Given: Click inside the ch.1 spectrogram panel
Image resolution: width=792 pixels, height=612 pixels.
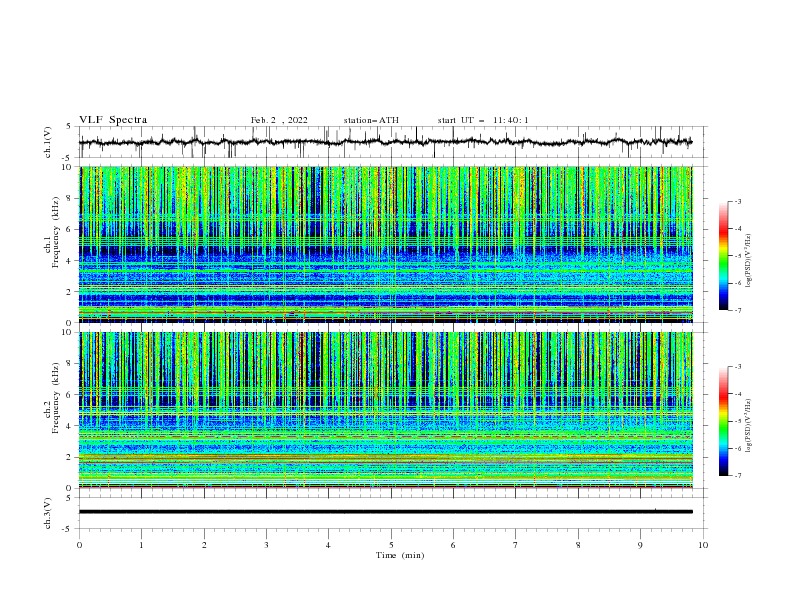Looking at the screenshot, I should click(x=385, y=244).
